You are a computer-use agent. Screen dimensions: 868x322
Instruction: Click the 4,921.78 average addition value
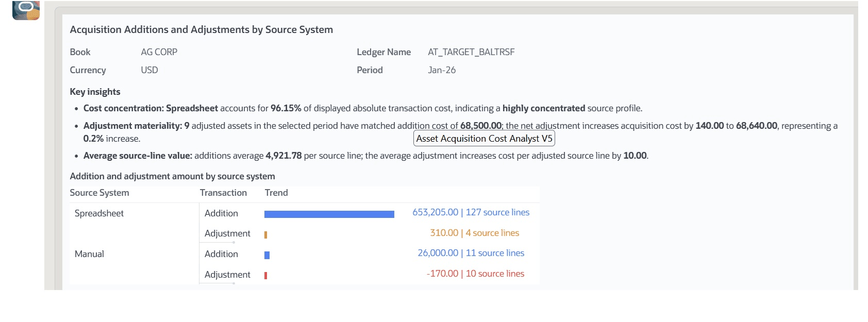pyautogui.click(x=283, y=156)
